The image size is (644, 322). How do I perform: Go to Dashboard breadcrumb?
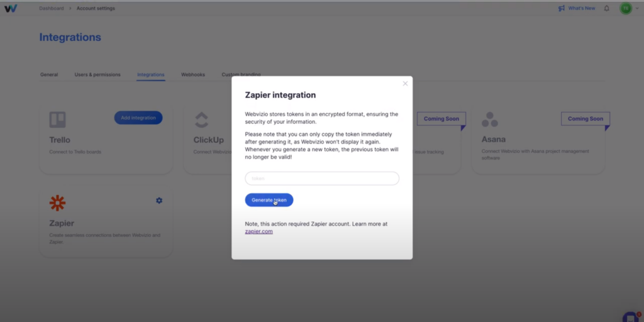point(52,8)
